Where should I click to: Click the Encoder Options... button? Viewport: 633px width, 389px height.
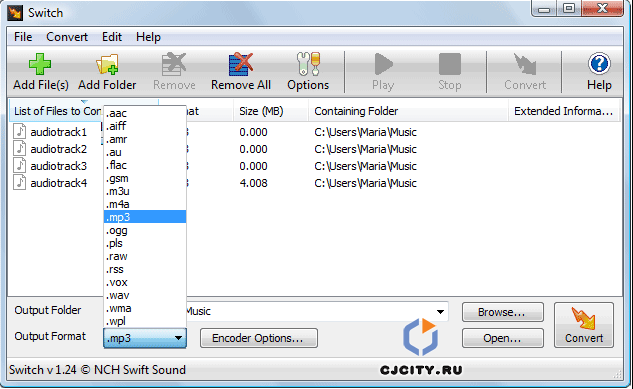coord(258,338)
